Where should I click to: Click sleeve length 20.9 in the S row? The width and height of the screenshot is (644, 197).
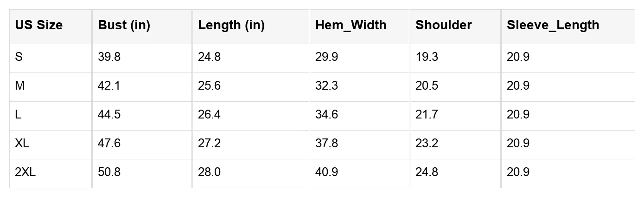518,57
